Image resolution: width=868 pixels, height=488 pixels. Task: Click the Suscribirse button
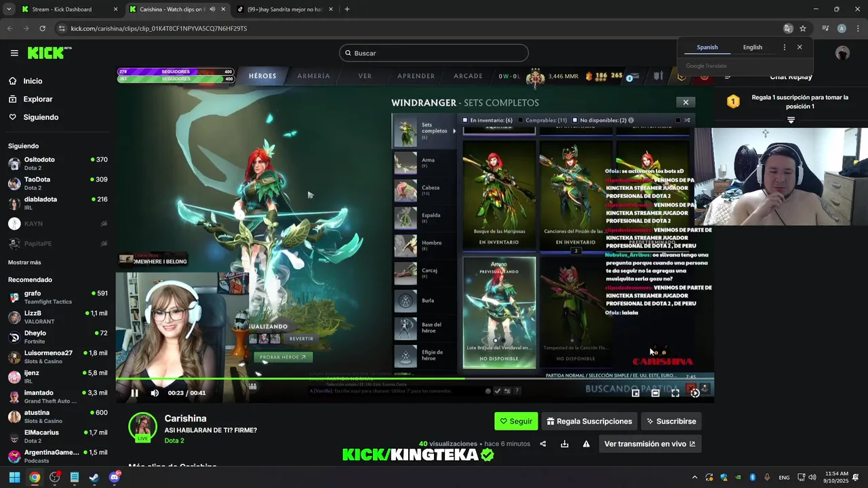(x=671, y=421)
